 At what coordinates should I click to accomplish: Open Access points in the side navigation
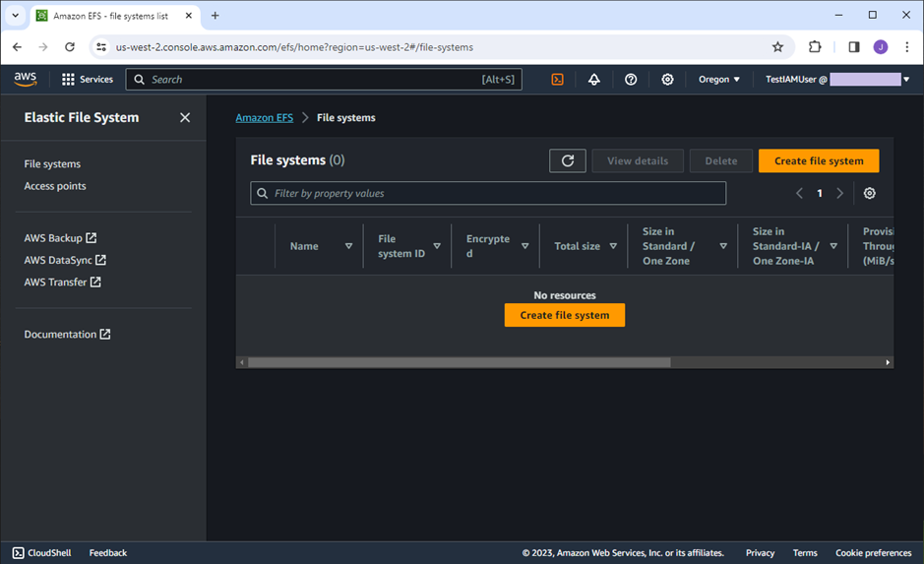point(55,186)
